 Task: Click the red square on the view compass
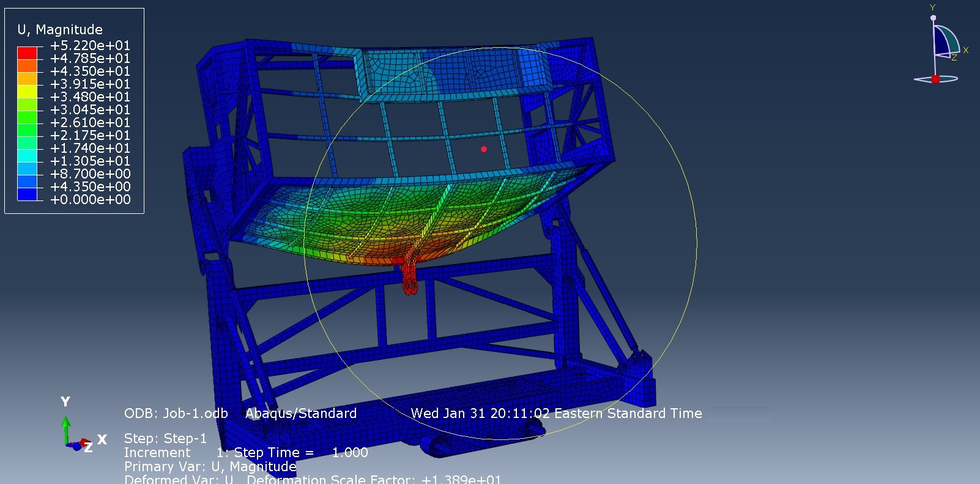coord(935,79)
